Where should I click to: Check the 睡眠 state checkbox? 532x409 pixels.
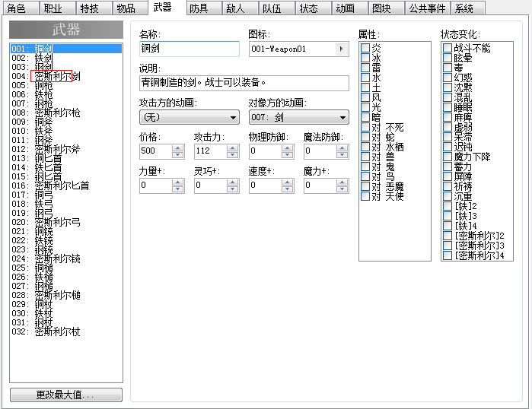click(448, 107)
